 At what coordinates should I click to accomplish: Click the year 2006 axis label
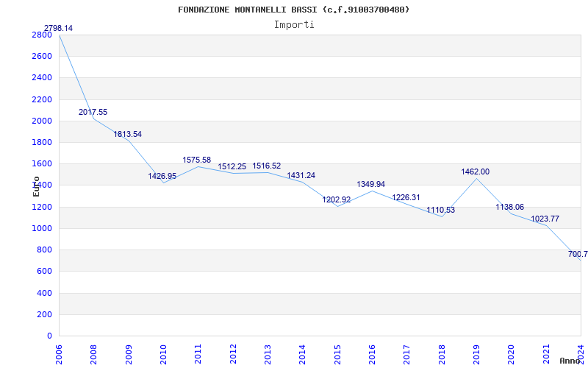[x=59, y=354]
